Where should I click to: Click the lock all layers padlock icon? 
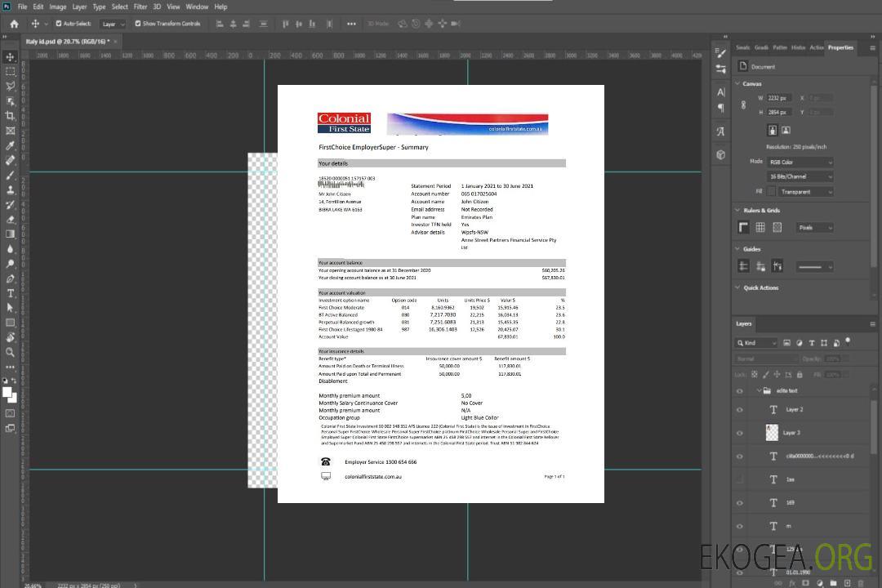pos(800,375)
